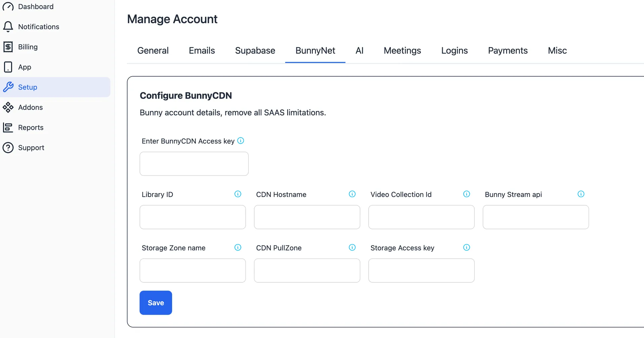Screen dimensions: 644x338
Task: Go to the Logins tab
Action: point(454,51)
